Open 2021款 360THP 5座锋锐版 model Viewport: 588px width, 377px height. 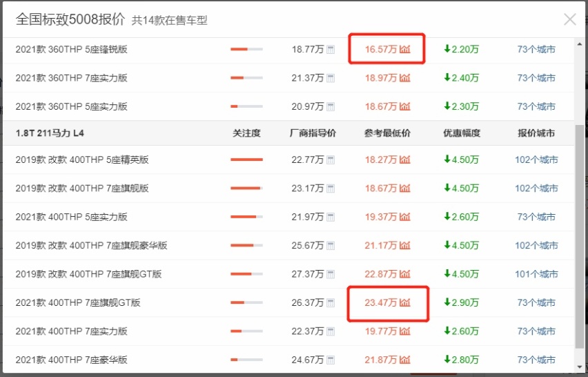point(72,49)
